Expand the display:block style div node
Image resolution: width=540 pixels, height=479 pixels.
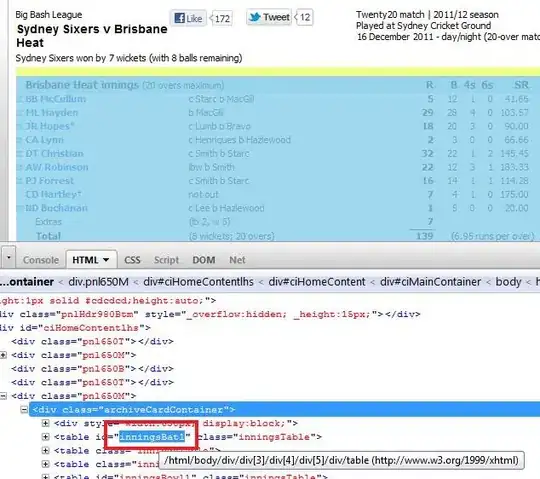tap(45, 423)
